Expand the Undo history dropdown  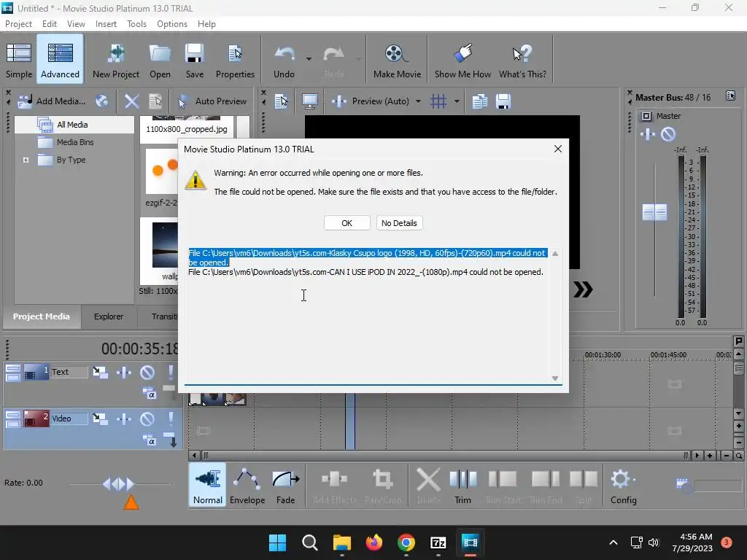coord(309,59)
